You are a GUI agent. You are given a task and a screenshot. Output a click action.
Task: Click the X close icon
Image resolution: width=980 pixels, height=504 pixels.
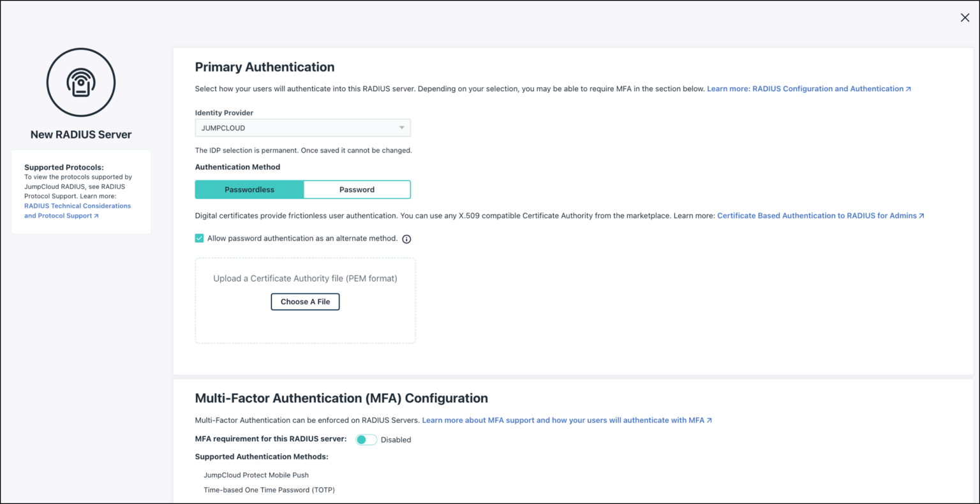point(964,17)
